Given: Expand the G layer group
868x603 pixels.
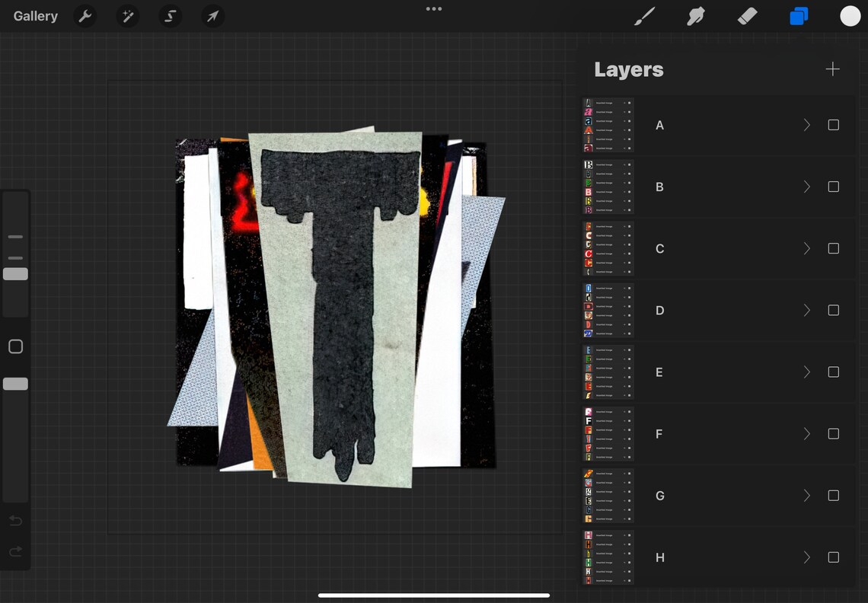Looking at the screenshot, I should (x=806, y=495).
